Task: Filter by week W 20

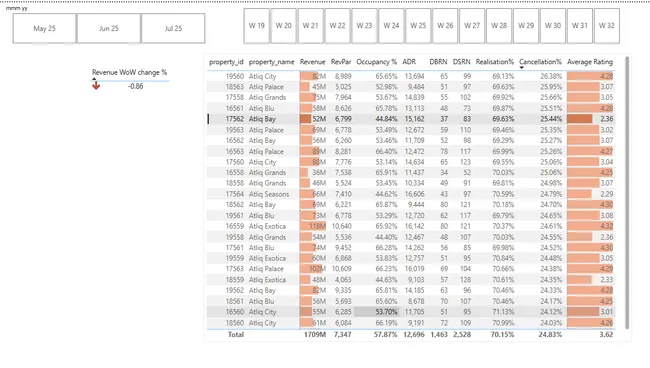Action: tap(284, 26)
